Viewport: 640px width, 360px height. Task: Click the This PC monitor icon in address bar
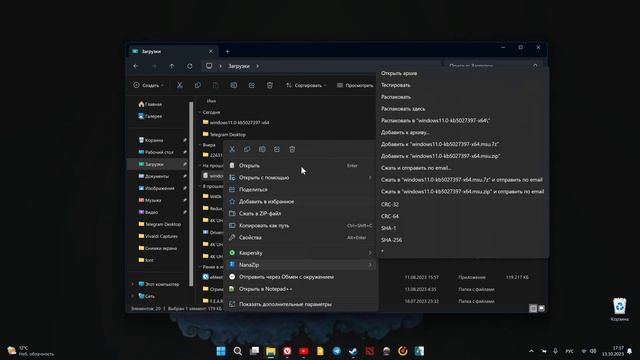pyautogui.click(x=209, y=66)
